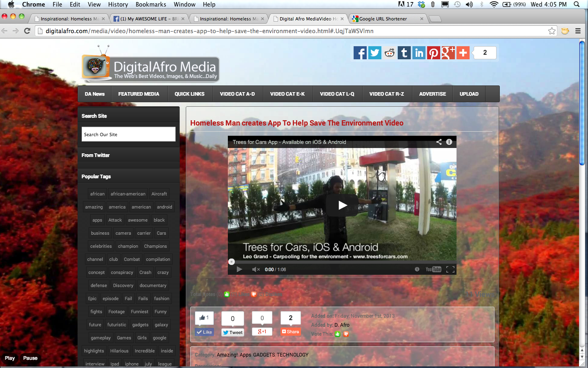This screenshot has width=588, height=368.
Task: Click the GADGETS category link
Action: 264,355
